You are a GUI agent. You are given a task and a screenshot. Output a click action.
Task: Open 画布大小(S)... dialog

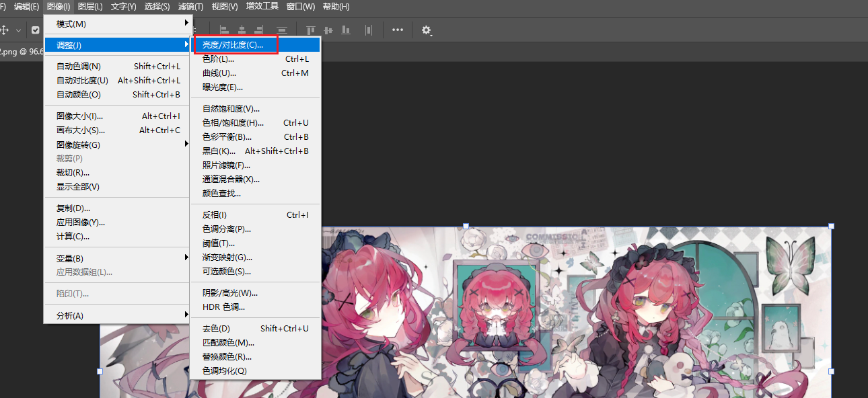click(117, 130)
